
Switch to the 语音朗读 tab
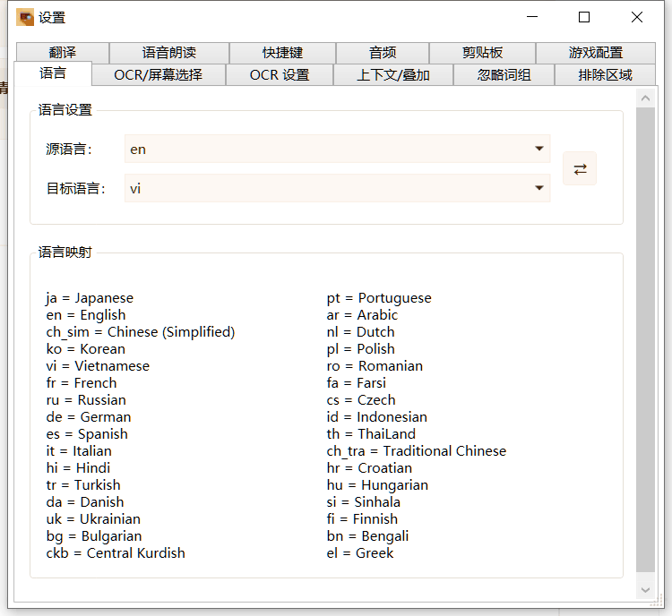click(169, 53)
